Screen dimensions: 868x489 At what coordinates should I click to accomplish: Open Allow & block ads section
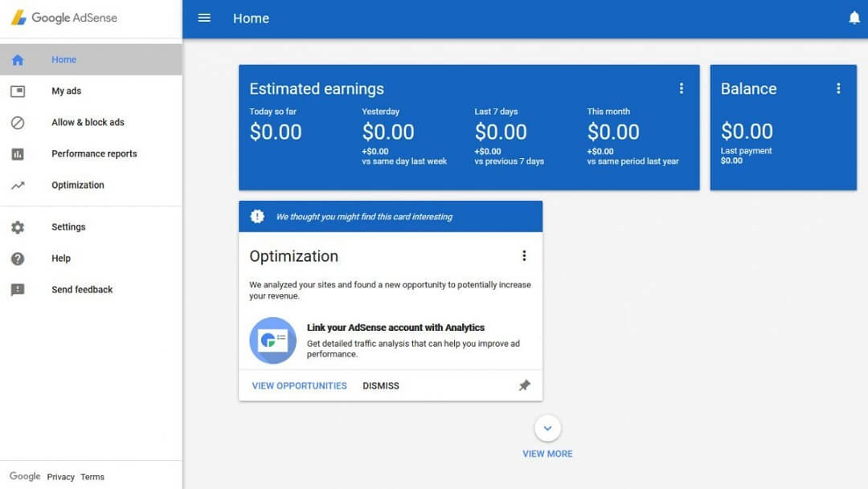coord(91,122)
